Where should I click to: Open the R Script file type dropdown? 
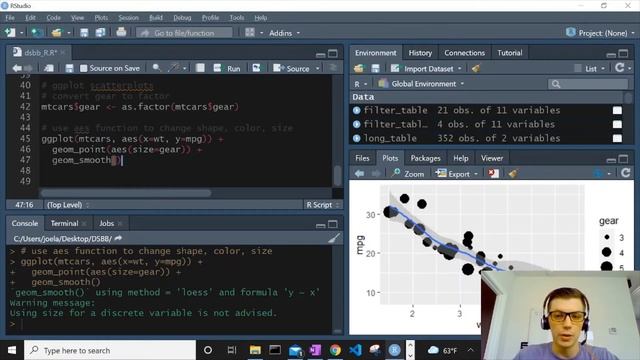coord(322,205)
